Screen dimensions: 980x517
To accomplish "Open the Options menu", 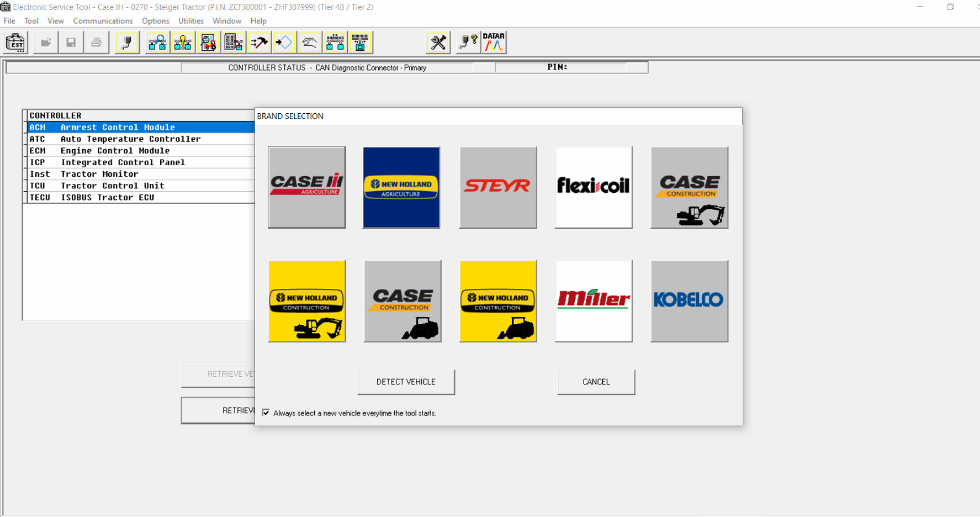I will [x=156, y=21].
